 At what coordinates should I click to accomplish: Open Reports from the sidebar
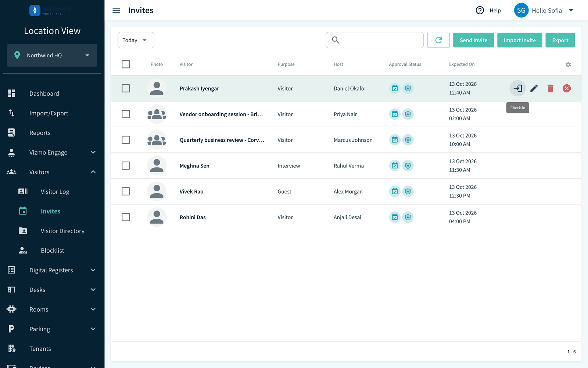(52, 133)
